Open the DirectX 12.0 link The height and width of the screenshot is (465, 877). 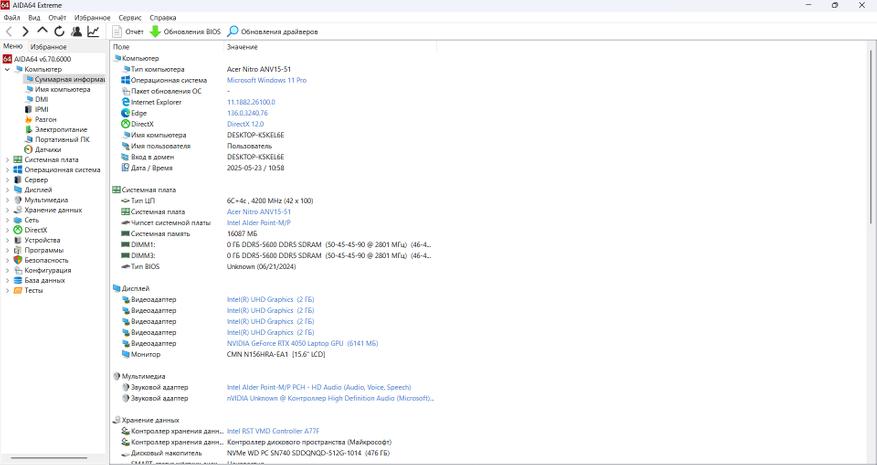(245, 124)
